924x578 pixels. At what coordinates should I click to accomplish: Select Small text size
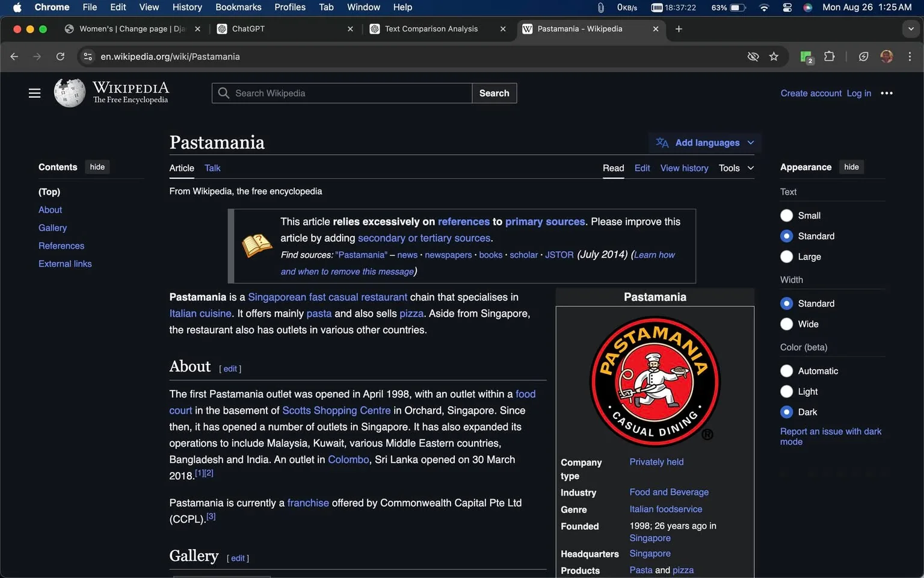(x=786, y=215)
